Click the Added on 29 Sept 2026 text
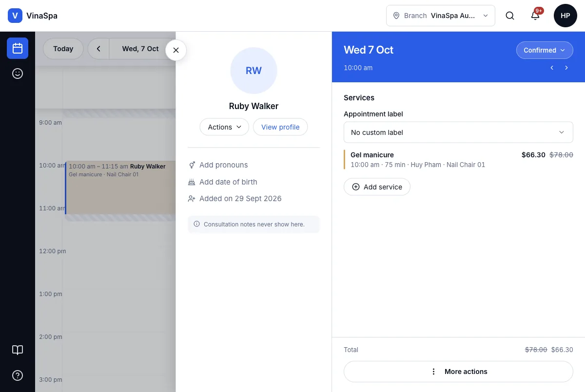This screenshot has width=585, height=392. point(240,199)
